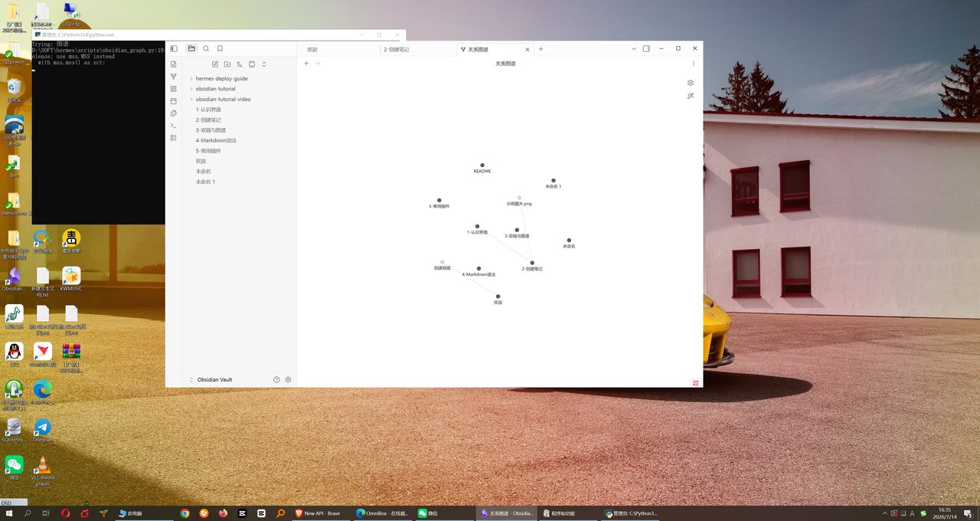Expand the obsidian-tutorial-video folder
This screenshot has width=980, height=521.
pos(223,99)
